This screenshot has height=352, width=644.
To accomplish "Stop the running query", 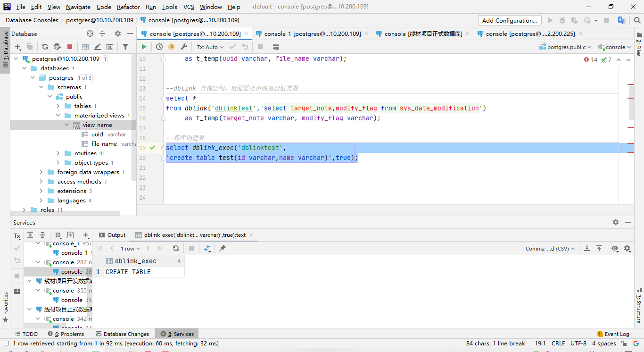I will [x=260, y=46].
